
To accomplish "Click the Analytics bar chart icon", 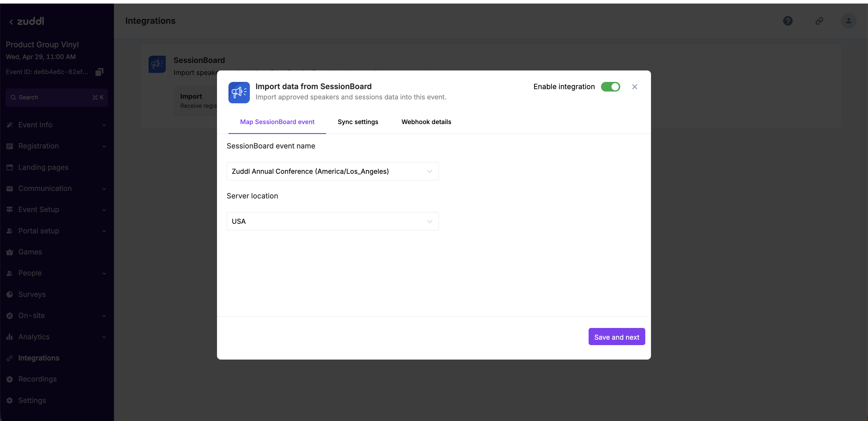I will click(10, 337).
